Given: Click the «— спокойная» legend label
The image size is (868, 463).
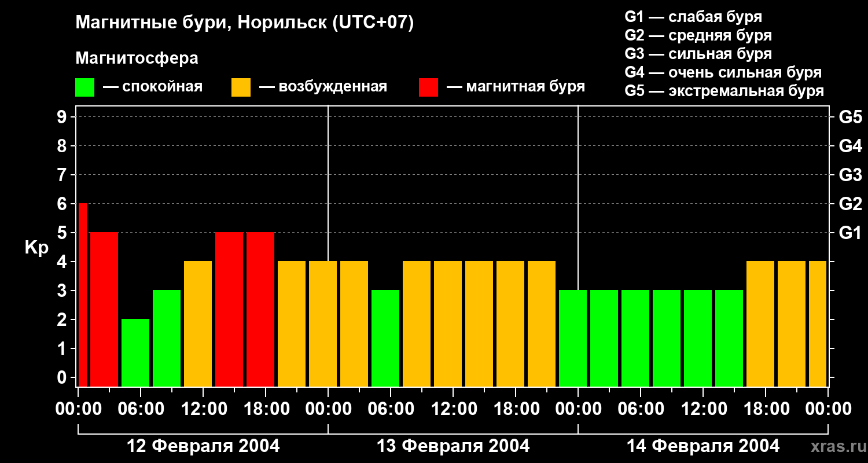Looking at the screenshot, I should tap(153, 87).
